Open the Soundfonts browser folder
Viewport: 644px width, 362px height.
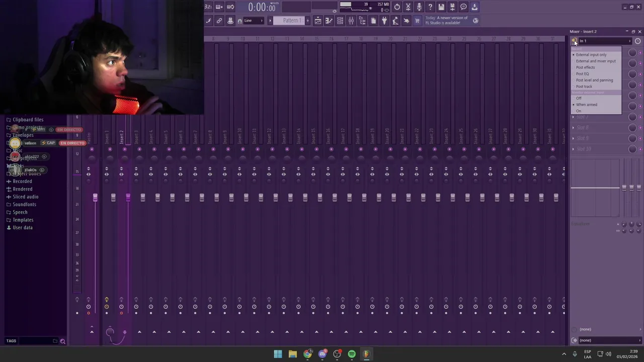[24, 205]
